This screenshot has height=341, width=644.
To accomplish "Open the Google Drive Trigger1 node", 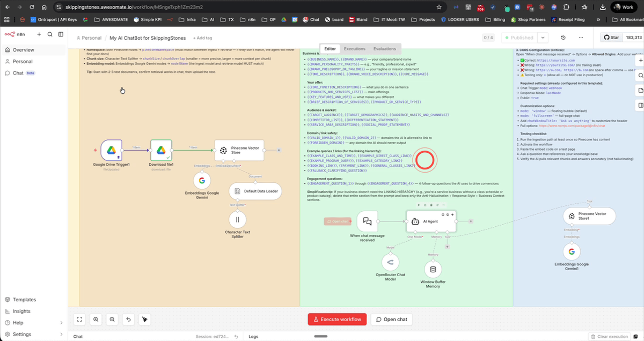I will [112, 151].
